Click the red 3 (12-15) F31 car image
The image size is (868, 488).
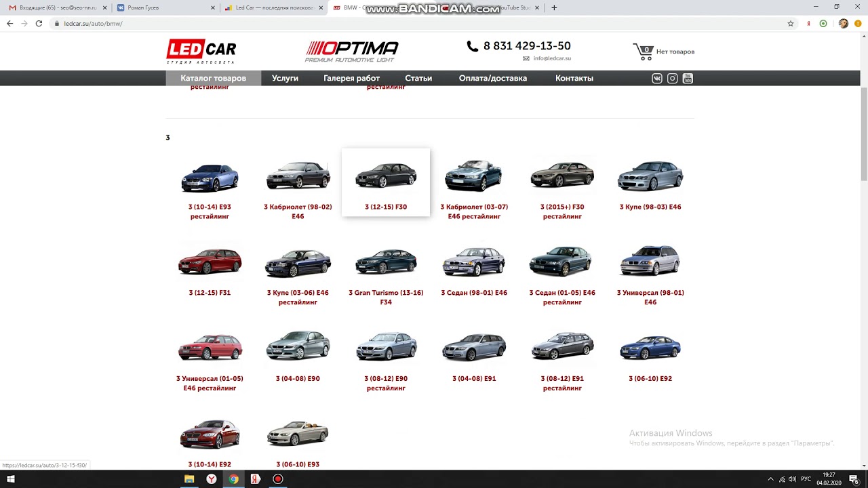[x=210, y=262]
